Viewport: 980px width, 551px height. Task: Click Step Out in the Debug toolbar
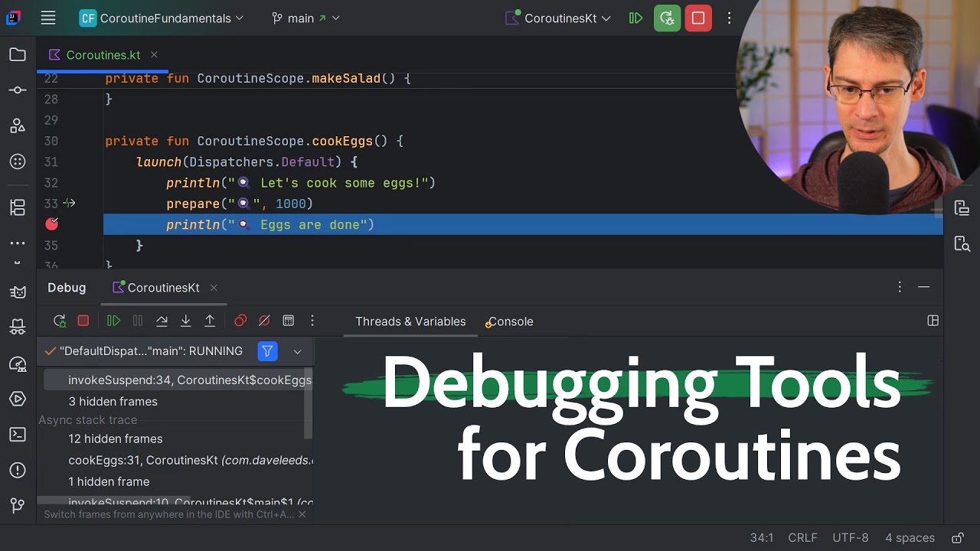tap(209, 321)
